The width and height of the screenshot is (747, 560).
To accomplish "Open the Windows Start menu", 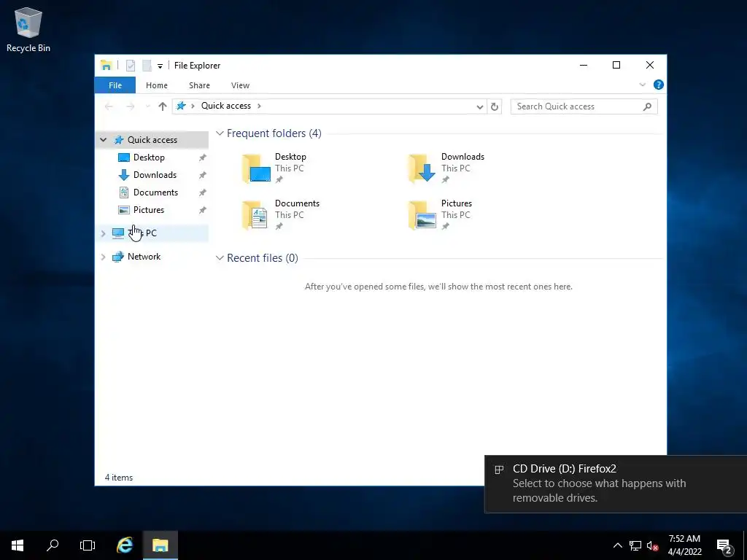I will pyautogui.click(x=18, y=545).
